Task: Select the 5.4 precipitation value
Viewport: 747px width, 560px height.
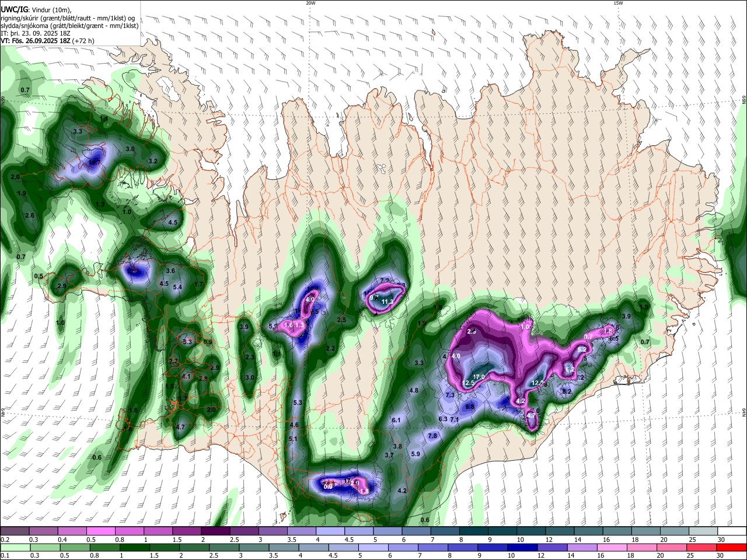Action: (x=177, y=287)
